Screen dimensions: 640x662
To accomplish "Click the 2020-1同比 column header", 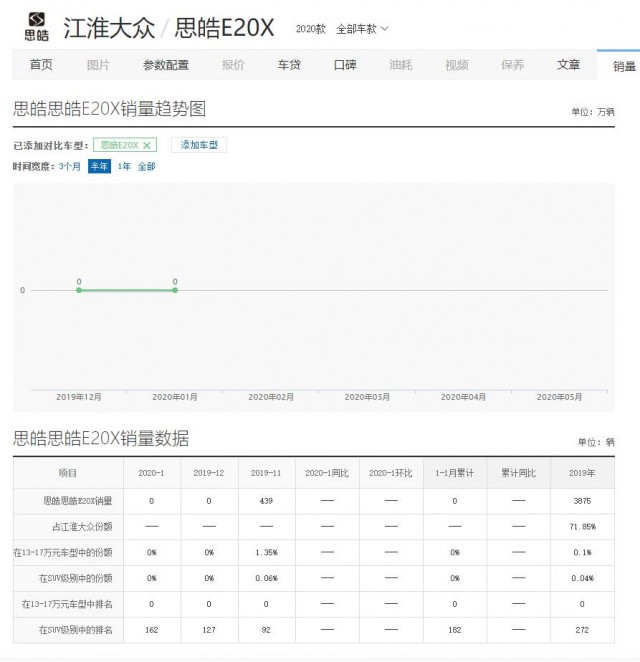I will click(327, 473).
